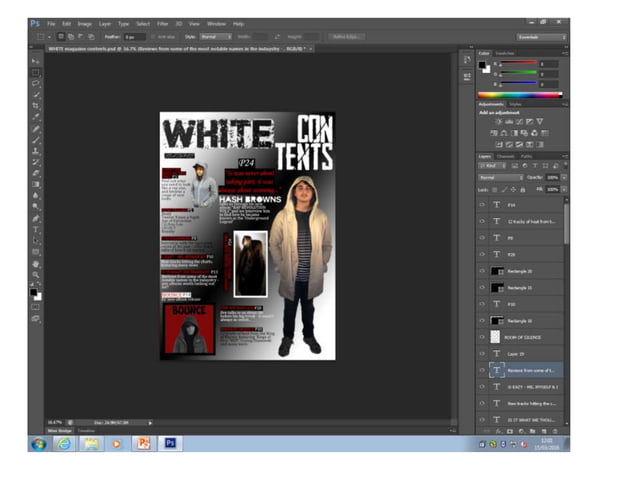
Task: Click the Windows Start button
Action: pos(38,442)
